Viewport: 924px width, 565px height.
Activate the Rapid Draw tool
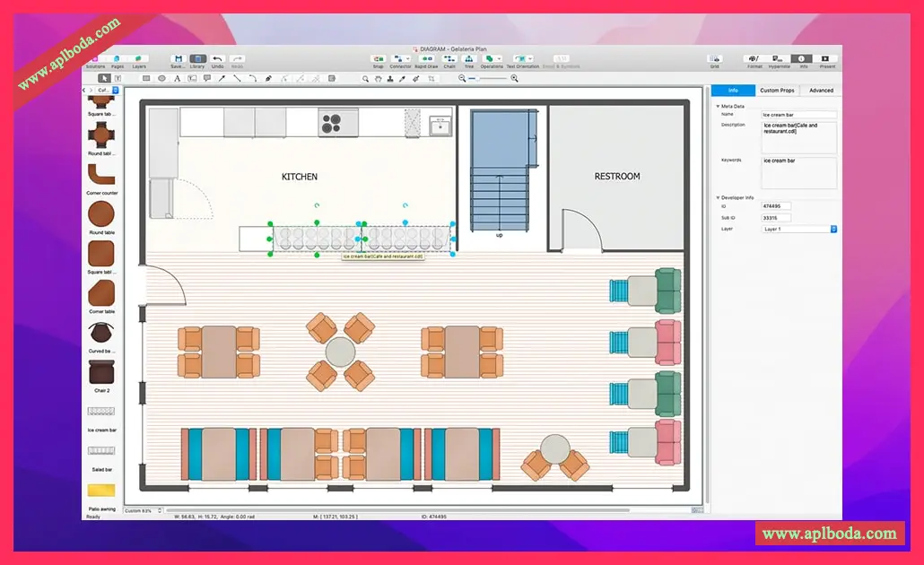point(427,58)
